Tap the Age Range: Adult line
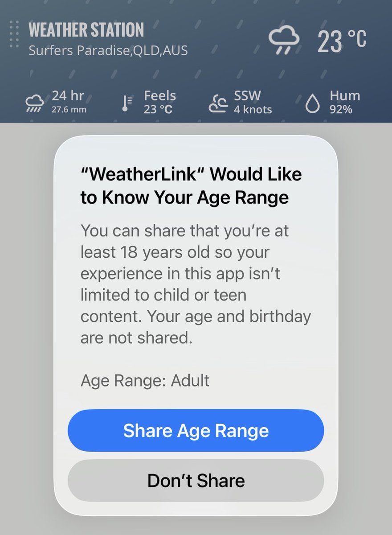The image size is (392, 535). (x=145, y=381)
